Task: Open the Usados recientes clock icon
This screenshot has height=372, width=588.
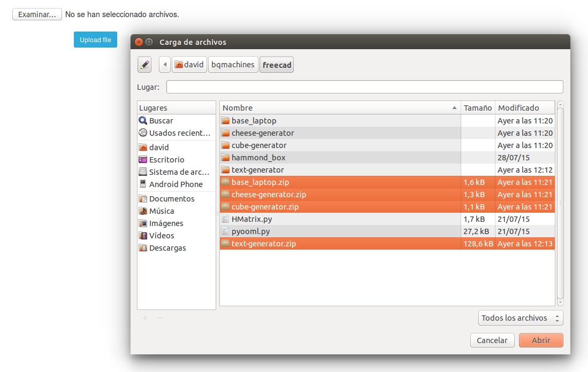Action: (x=143, y=133)
